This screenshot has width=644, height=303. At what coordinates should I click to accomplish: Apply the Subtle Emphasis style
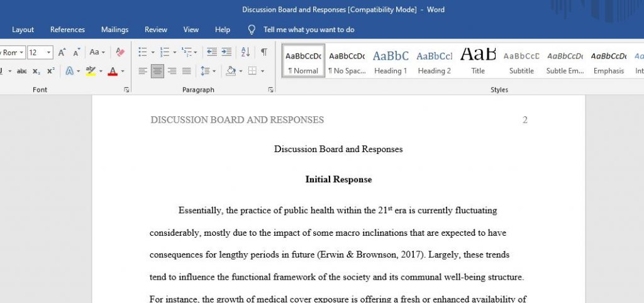[x=565, y=60]
